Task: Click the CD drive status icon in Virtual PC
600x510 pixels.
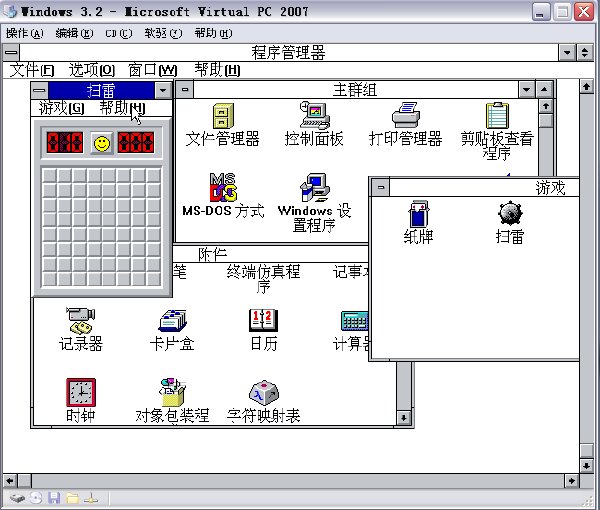Action: [x=36, y=498]
